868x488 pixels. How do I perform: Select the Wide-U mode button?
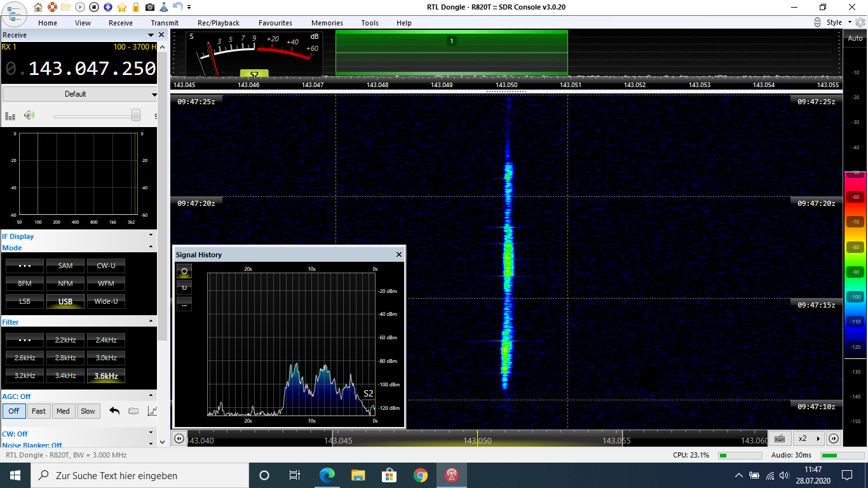pos(106,301)
